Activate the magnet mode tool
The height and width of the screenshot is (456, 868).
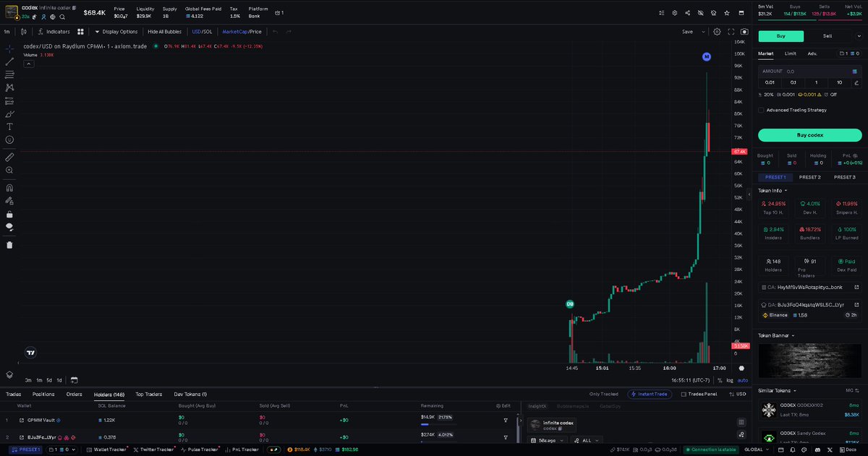[9, 187]
